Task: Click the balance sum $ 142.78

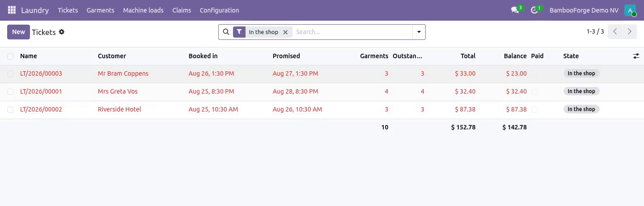Action: [x=515, y=127]
